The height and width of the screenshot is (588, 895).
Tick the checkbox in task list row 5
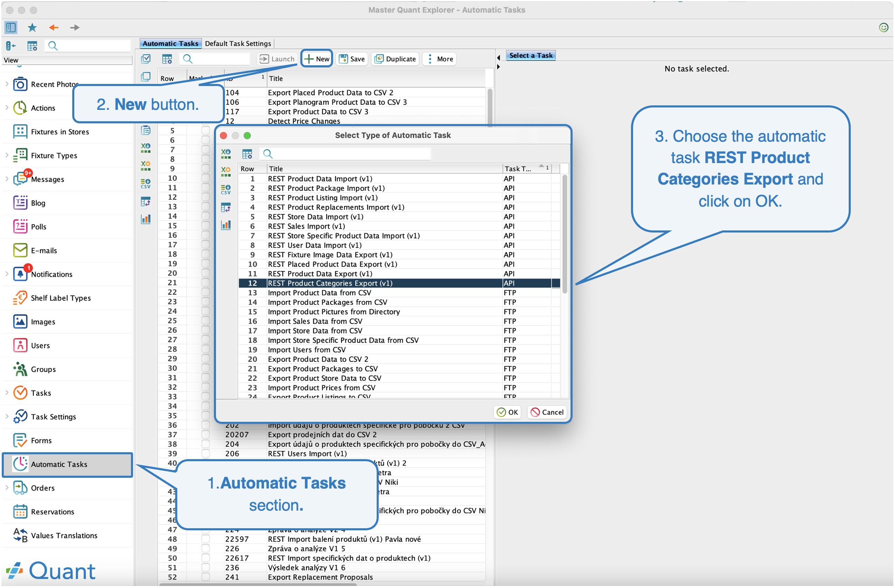click(x=205, y=130)
